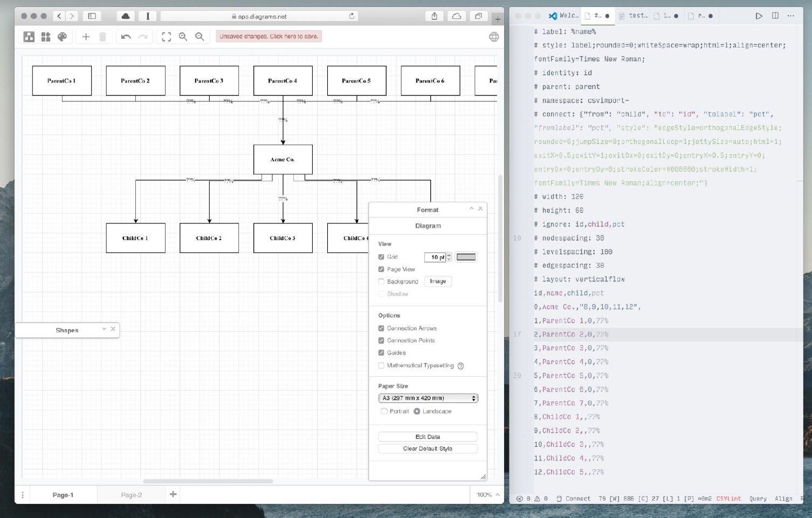This screenshot has height=518, width=812.
Task: Disable the Connection Arrows checkbox
Action: (381, 328)
